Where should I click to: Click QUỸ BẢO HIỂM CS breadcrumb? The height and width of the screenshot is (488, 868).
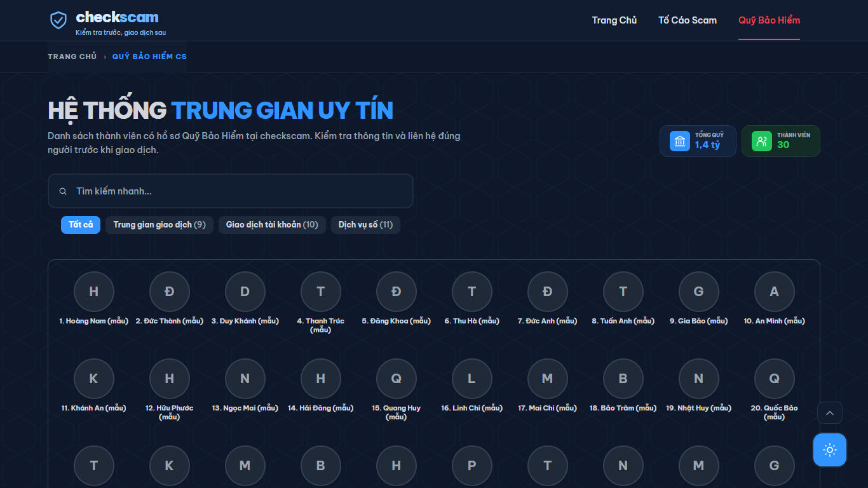click(x=149, y=57)
